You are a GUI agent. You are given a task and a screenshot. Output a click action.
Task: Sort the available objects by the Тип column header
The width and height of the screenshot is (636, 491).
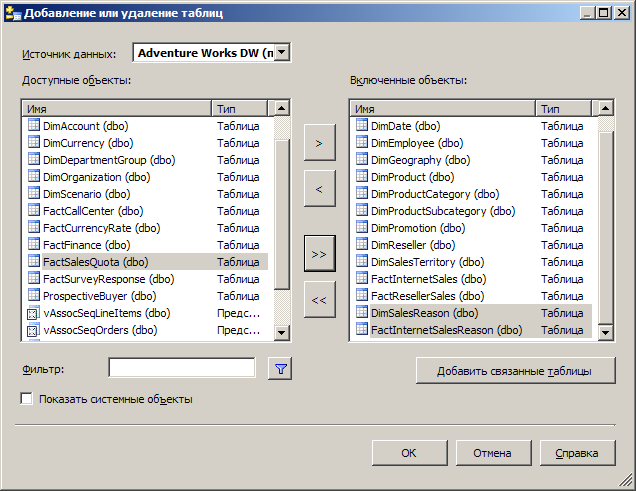click(x=240, y=109)
